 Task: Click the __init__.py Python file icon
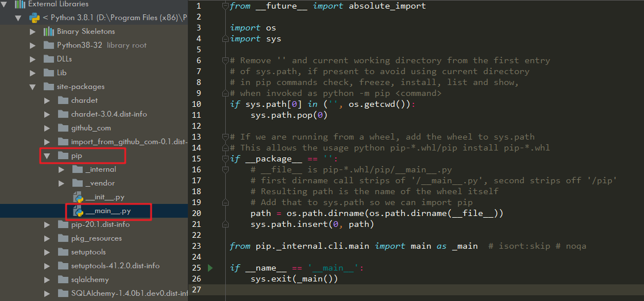tap(78, 197)
